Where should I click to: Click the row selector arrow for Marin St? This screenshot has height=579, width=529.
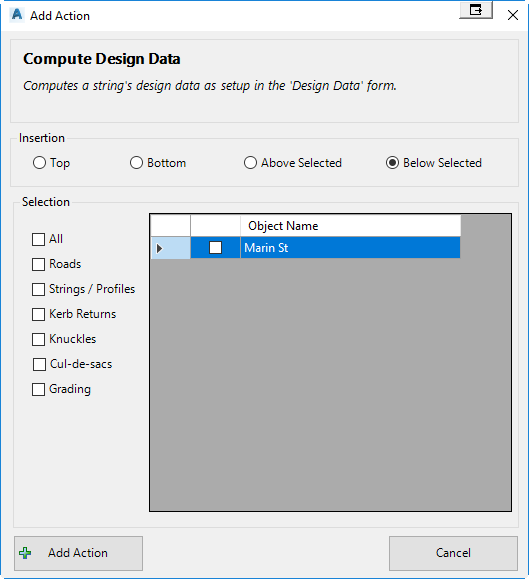point(171,248)
